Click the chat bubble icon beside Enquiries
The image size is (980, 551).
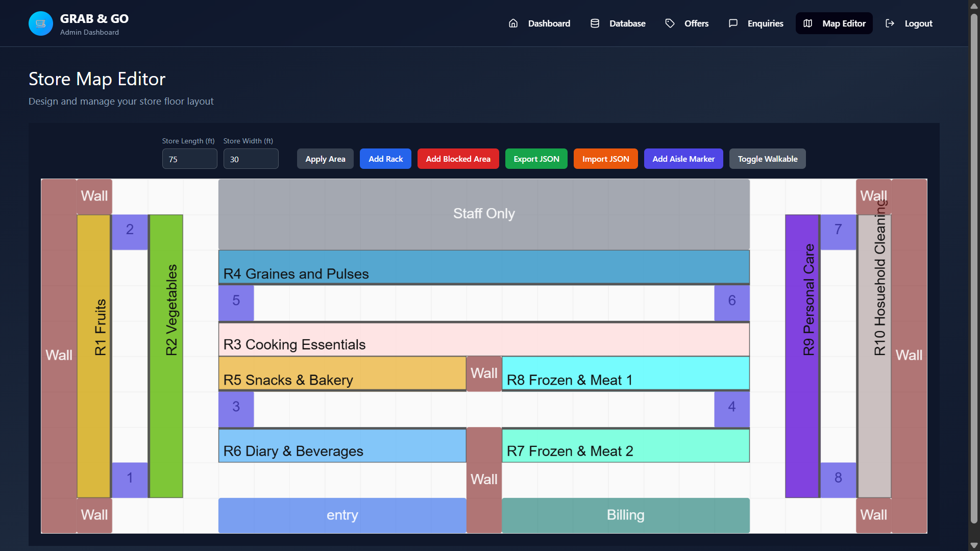733,23
